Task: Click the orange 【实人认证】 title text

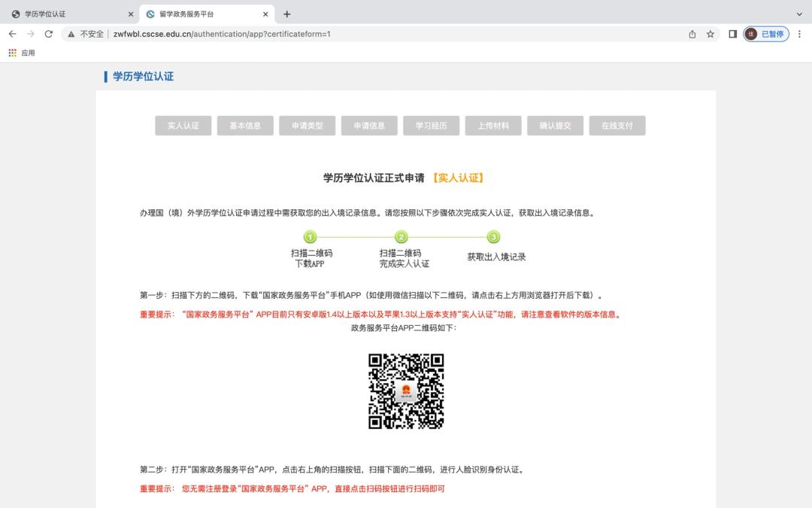Action: tap(459, 178)
